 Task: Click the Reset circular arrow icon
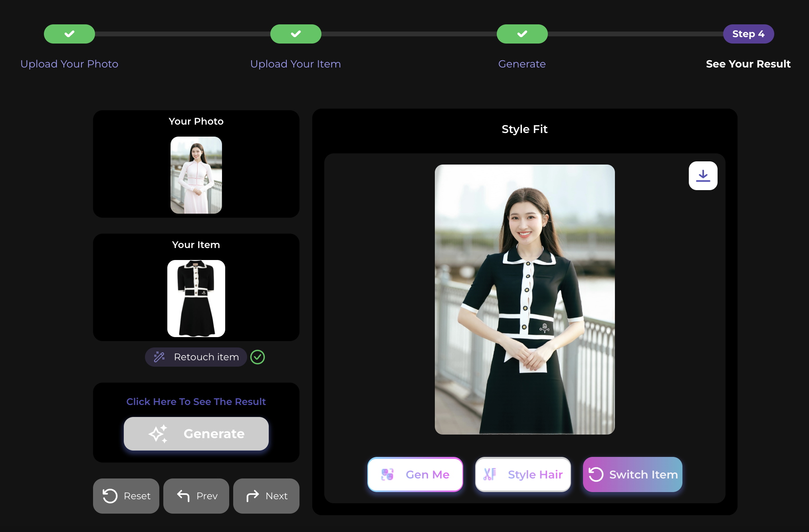[110, 496]
